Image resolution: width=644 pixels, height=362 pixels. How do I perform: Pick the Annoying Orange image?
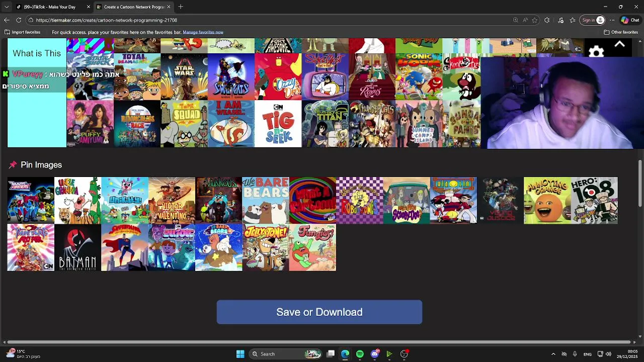point(547,200)
